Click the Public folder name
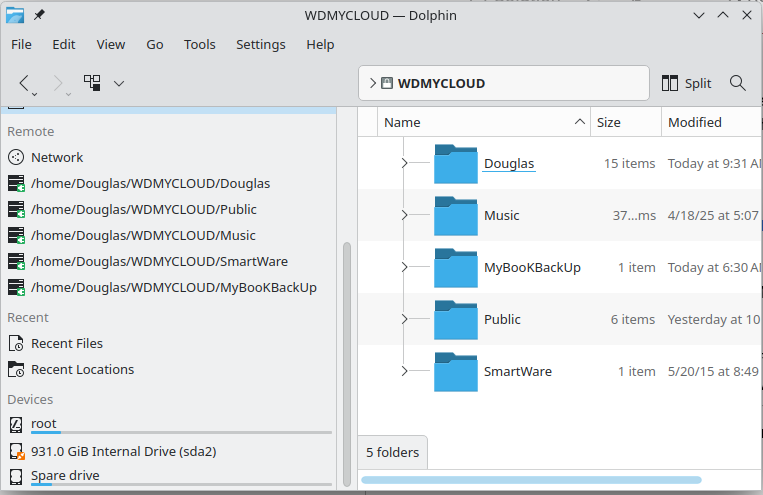This screenshot has width=763, height=495. (502, 320)
